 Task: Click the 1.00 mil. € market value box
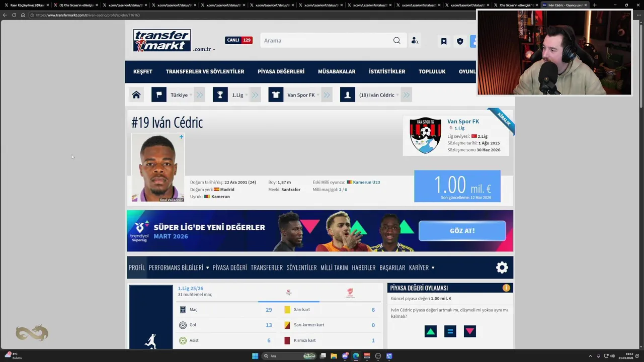point(457,186)
